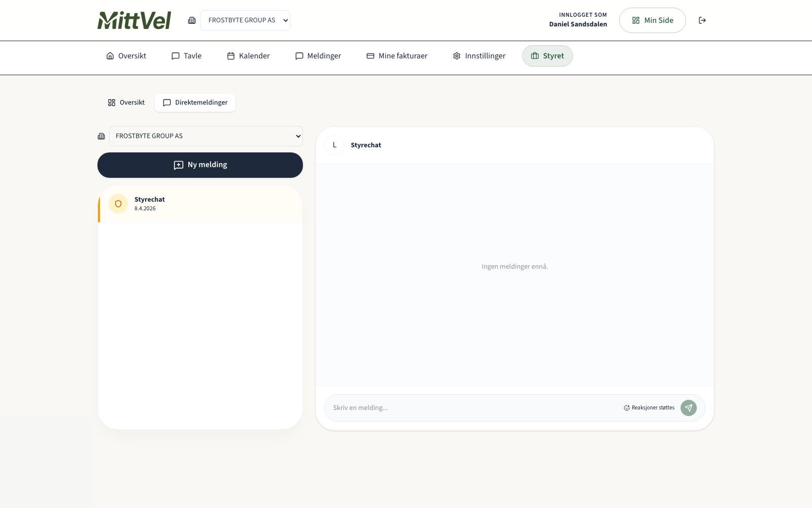This screenshot has height=508, width=812.
Task: Click the logout icon in header
Action: tap(702, 20)
